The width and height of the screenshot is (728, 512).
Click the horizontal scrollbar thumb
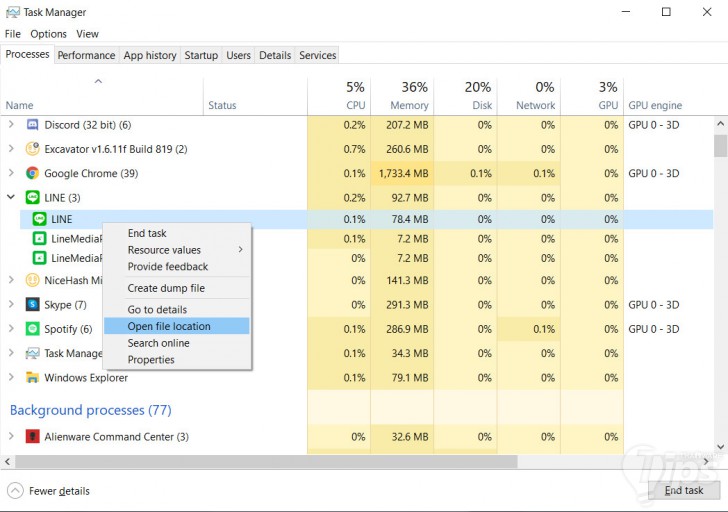coord(266,461)
